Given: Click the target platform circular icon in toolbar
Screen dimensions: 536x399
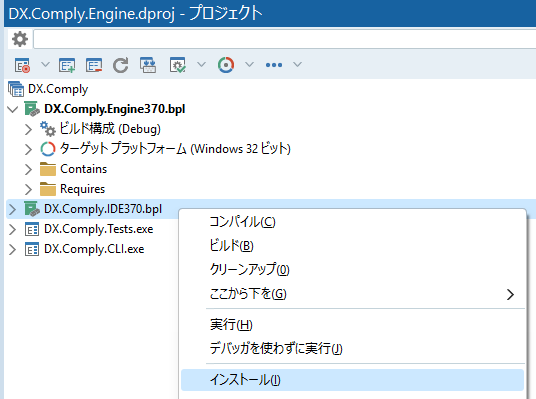Looking at the screenshot, I should [x=226, y=65].
